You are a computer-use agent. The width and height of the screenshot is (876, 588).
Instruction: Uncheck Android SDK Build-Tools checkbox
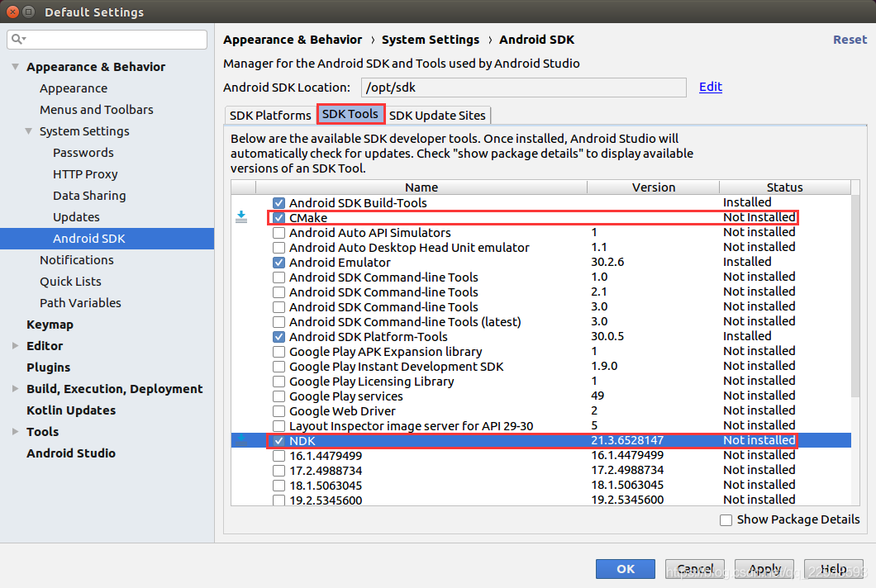pos(279,203)
